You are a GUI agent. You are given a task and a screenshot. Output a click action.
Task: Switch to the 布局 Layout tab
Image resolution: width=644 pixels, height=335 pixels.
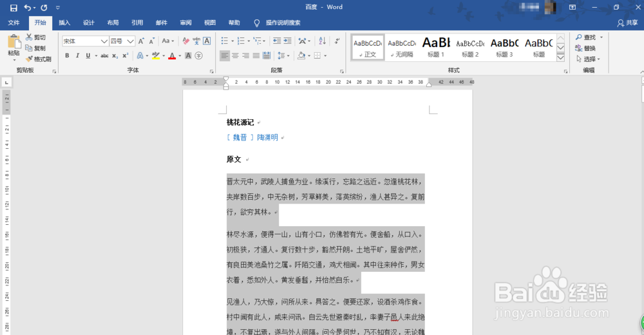[x=113, y=23]
